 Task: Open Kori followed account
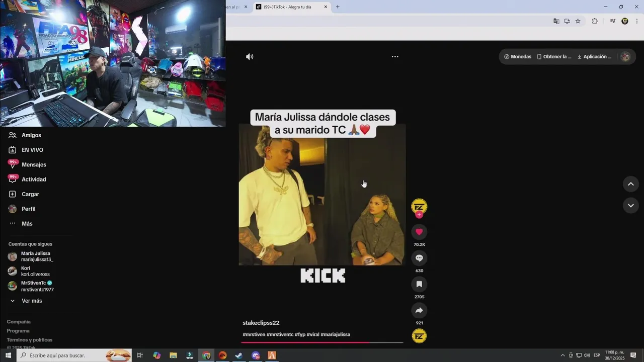coord(29,271)
